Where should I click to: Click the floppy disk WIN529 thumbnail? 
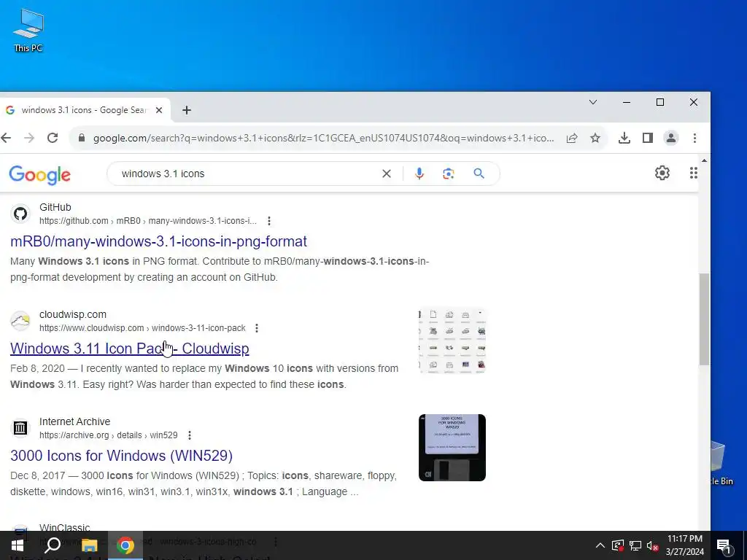[x=452, y=448]
